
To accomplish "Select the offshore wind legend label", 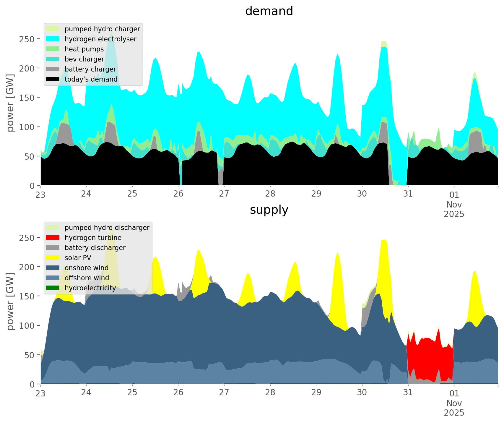I will tap(87, 278).
